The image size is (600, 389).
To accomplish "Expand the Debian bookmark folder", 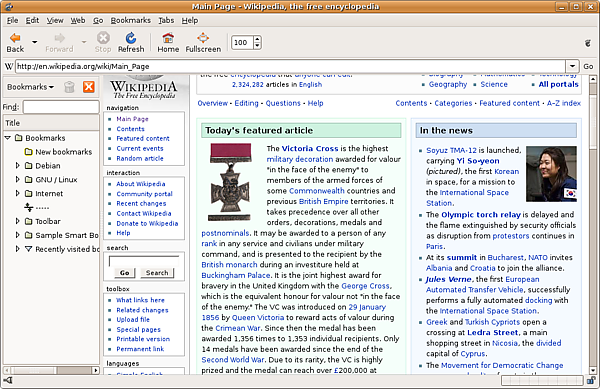I will pyautogui.click(x=17, y=165).
